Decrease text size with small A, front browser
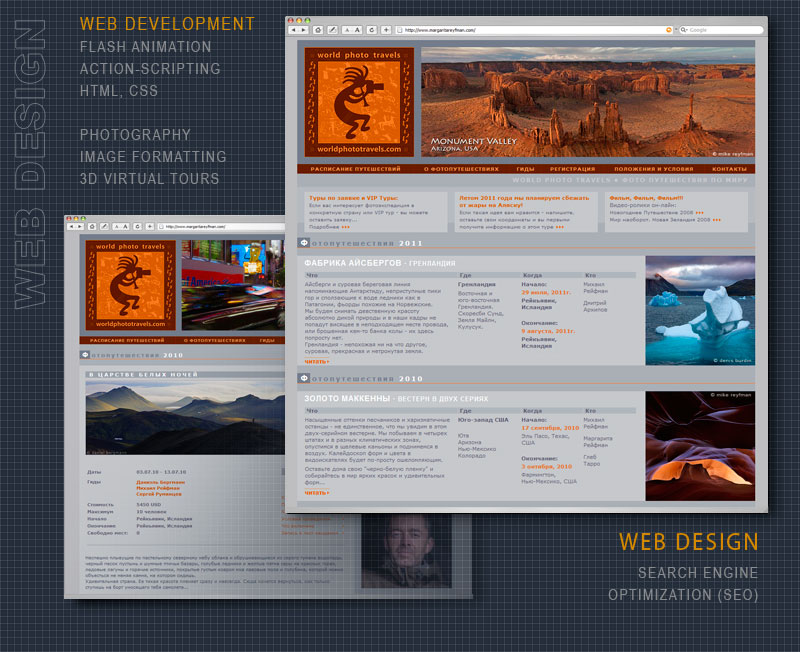The image size is (800, 652). [347, 30]
